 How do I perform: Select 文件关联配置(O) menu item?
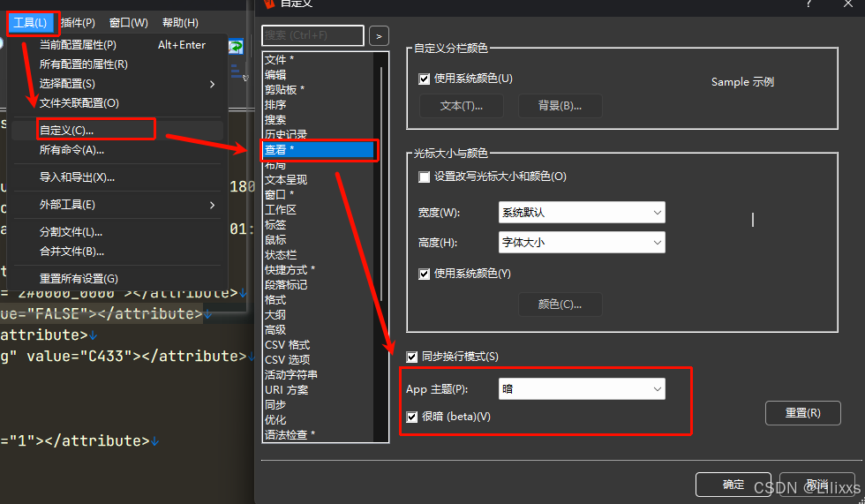117,103
